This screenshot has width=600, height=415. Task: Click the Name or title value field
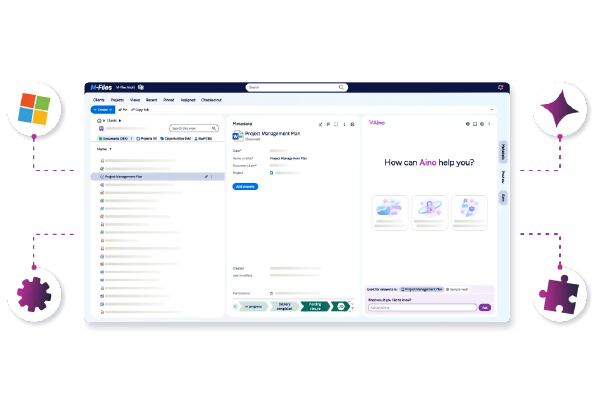(289, 158)
